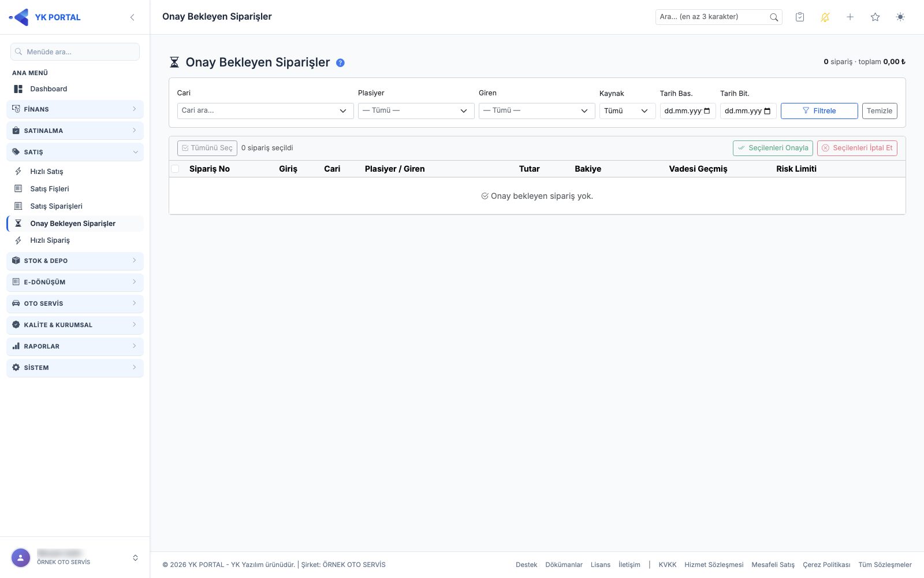Open the Kaynak dropdown
This screenshot has width=924, height=578.
coord(627,111)
